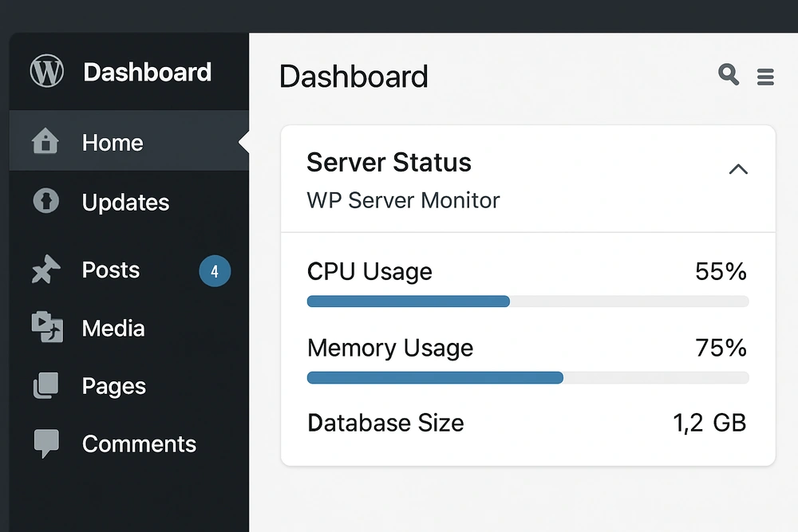
Task: Select the Home navigation item
Action: (x=112, y=142)
